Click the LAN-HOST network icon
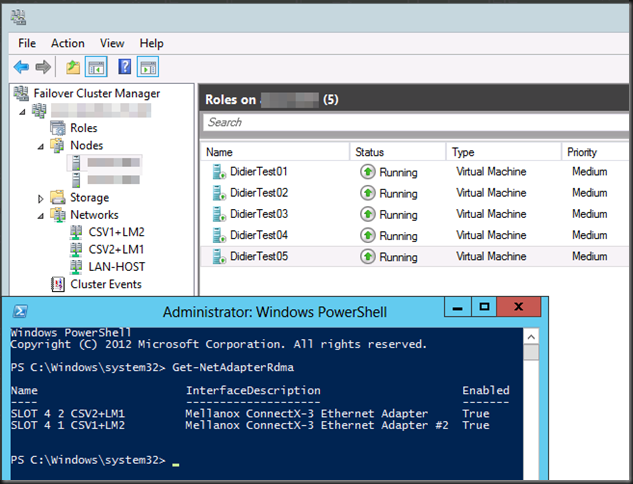Viewport: 633px width, 484px height. point(75,267)
